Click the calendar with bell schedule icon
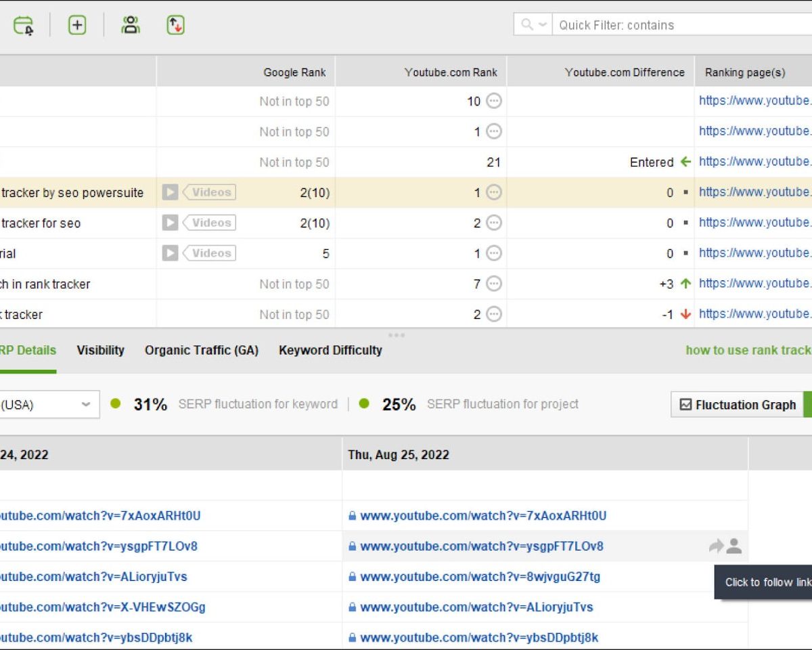The width and height of the screenshot is (812, 650). click(x=24, y=26)
